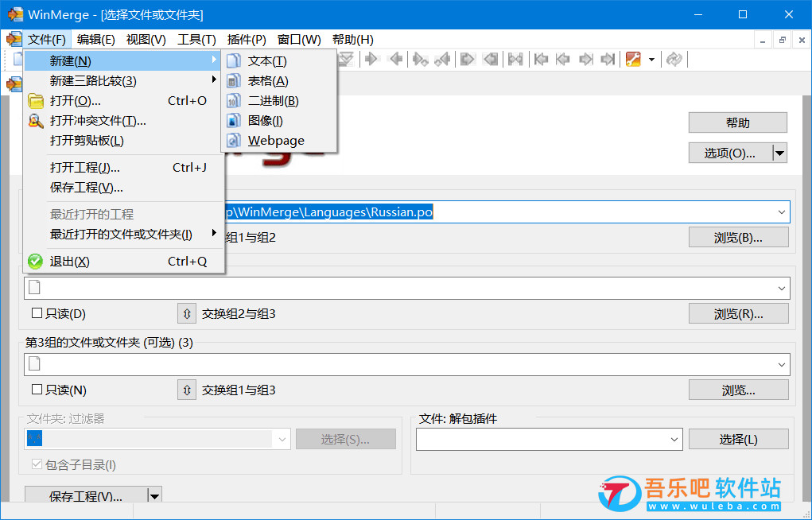This screenshot has height=520, width=812.
Task: Open the 插件(P) menu
Action: [x=247, y=40]
